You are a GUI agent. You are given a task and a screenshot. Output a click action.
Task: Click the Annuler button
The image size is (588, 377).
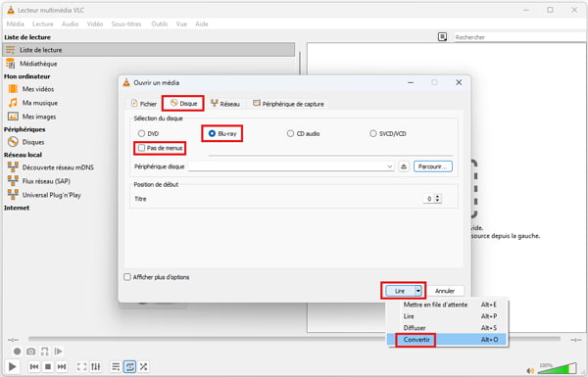tap(445, 291)
